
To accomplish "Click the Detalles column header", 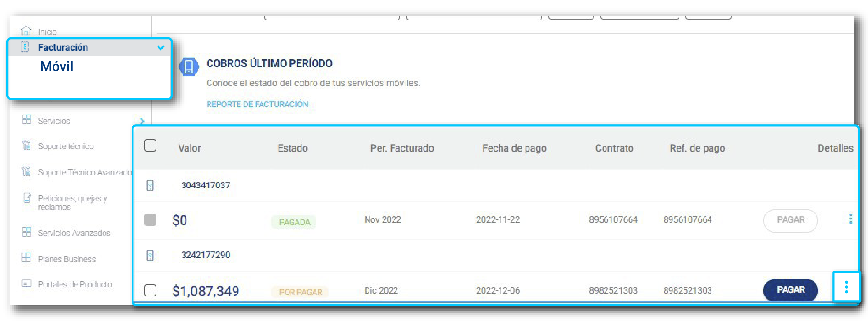I will click(x=835, y=148).
